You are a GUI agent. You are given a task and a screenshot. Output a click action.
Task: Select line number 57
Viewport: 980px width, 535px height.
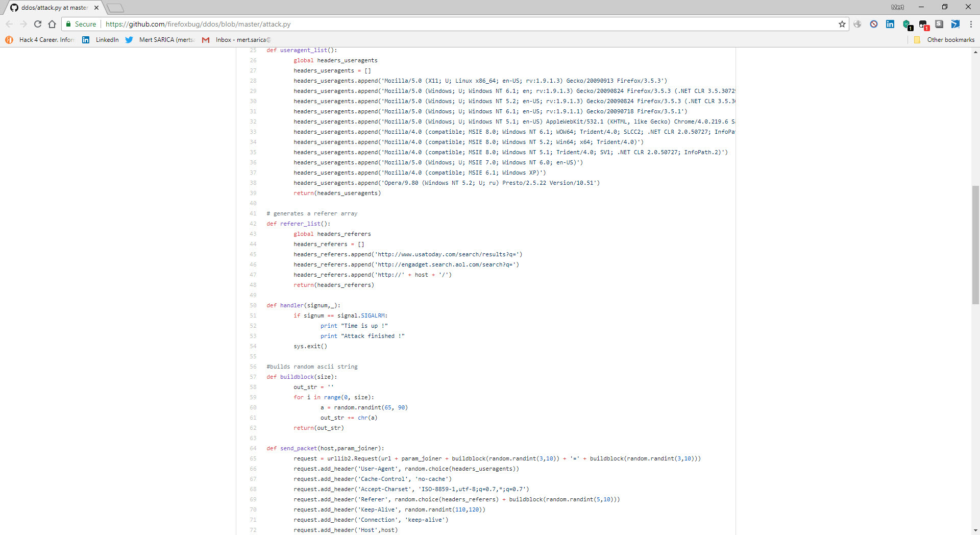(253, 377)
